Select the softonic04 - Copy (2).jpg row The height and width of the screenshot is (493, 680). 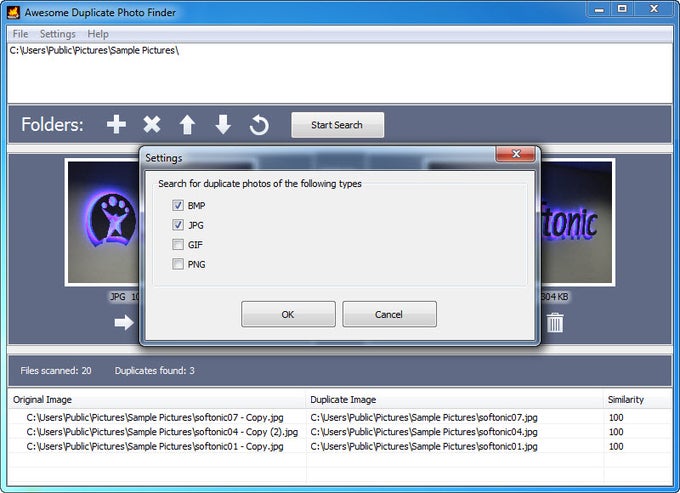tap(162, 432)
